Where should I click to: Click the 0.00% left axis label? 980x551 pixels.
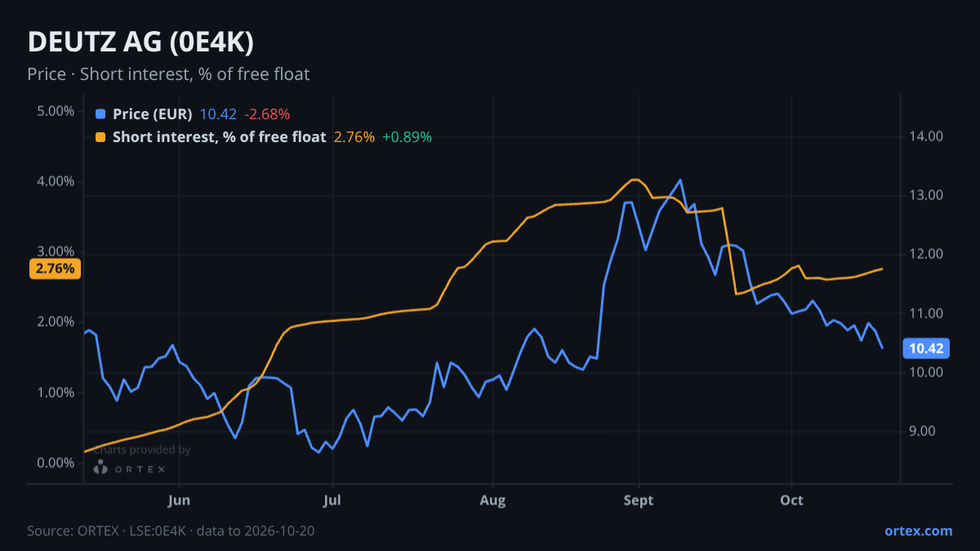pyautogui.click(x=56, y=463)
